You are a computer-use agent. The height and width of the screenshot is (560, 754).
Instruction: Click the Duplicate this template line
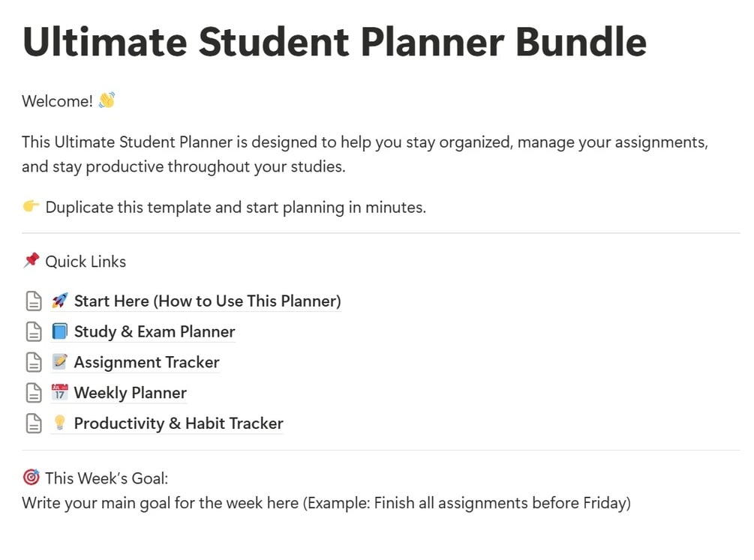pyautogui.click(x=236, y=207)
